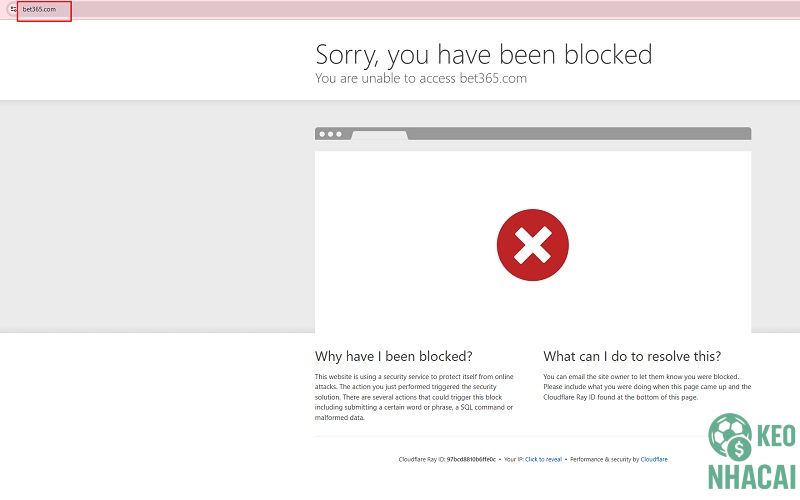Click the NHACAI watermark text
800x500 pixels.
[752, 477]
